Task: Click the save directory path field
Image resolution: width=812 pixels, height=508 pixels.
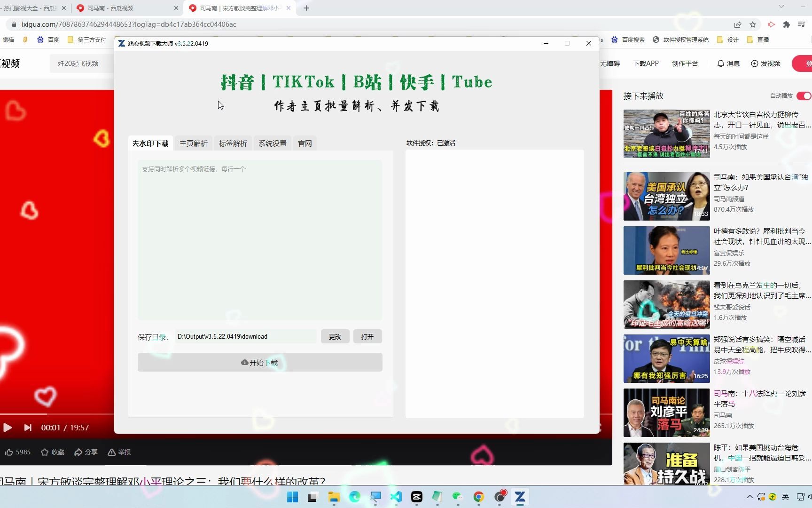Action: coord(245,336)
